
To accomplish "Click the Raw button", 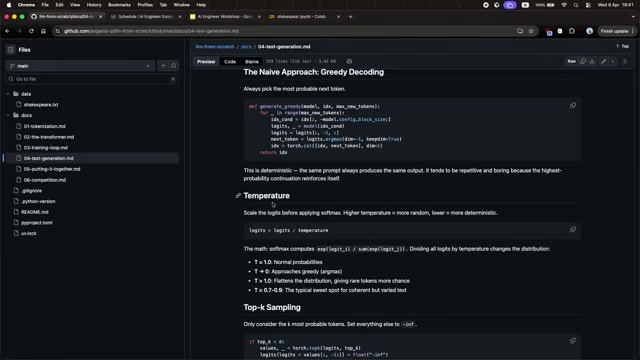I will point(571,61).
